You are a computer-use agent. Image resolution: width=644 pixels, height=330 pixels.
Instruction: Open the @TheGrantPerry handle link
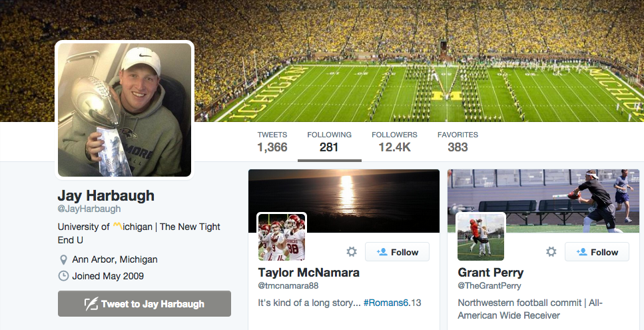pos(489,286)
